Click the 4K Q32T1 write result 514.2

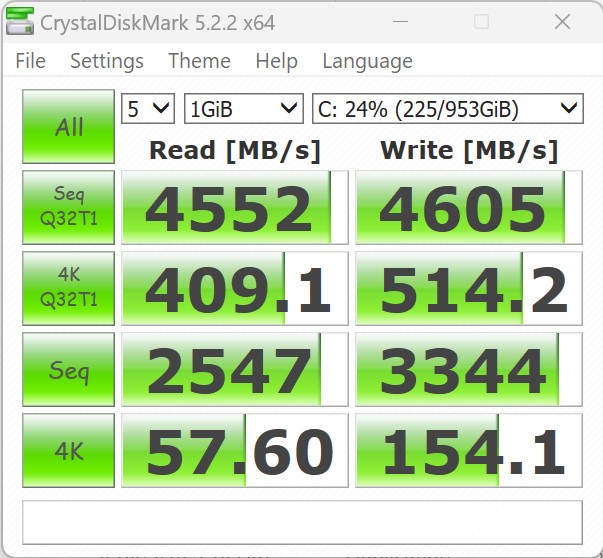[469, 289]
